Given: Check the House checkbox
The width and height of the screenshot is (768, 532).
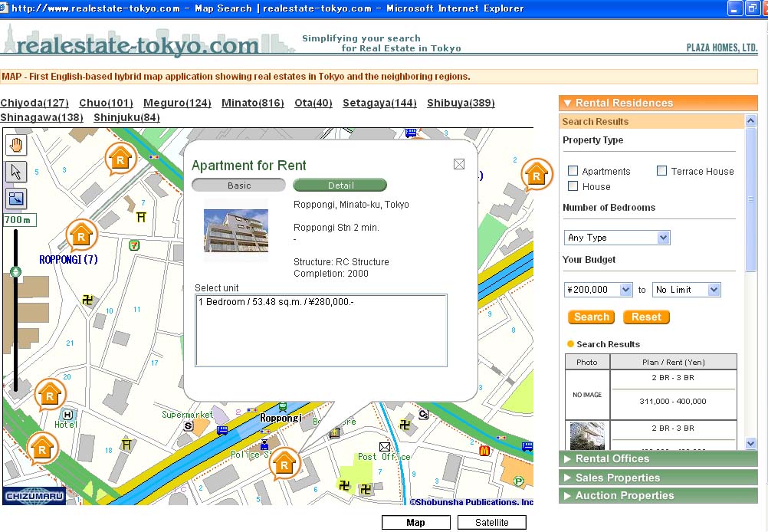Looking at the screenshot, I should point(573,186).
